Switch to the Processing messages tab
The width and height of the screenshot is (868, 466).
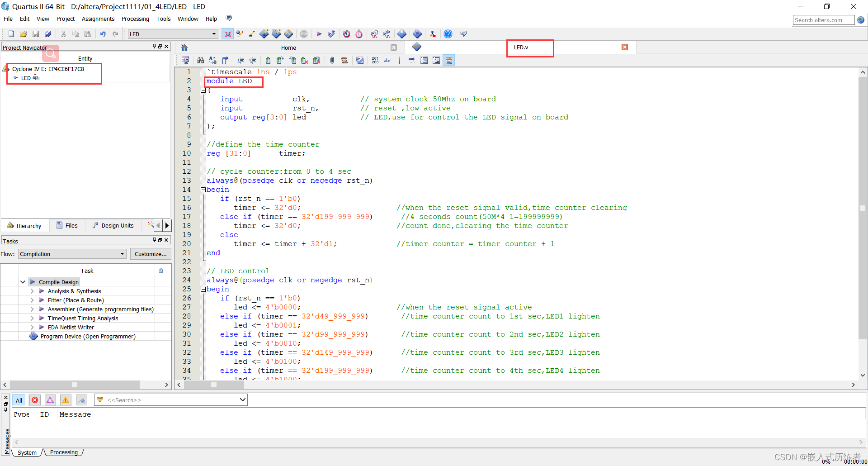pyautogui.click(x=64, y=452)
